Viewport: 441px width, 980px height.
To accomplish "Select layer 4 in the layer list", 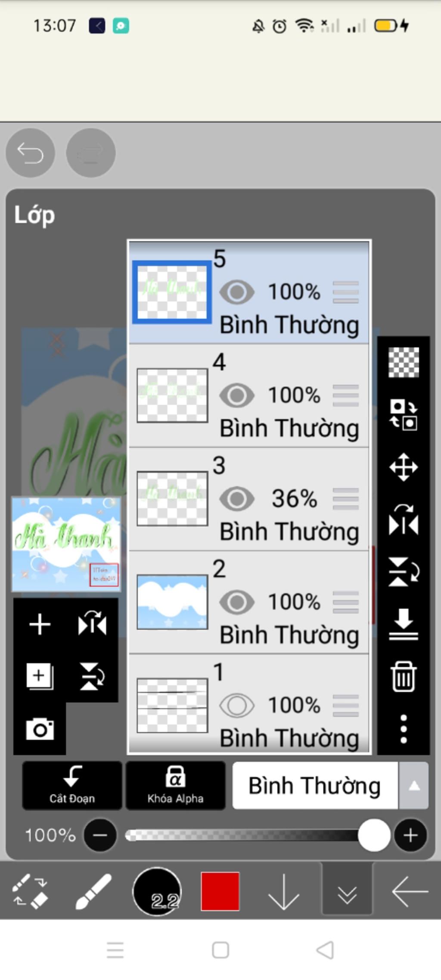I will [249, 395].
